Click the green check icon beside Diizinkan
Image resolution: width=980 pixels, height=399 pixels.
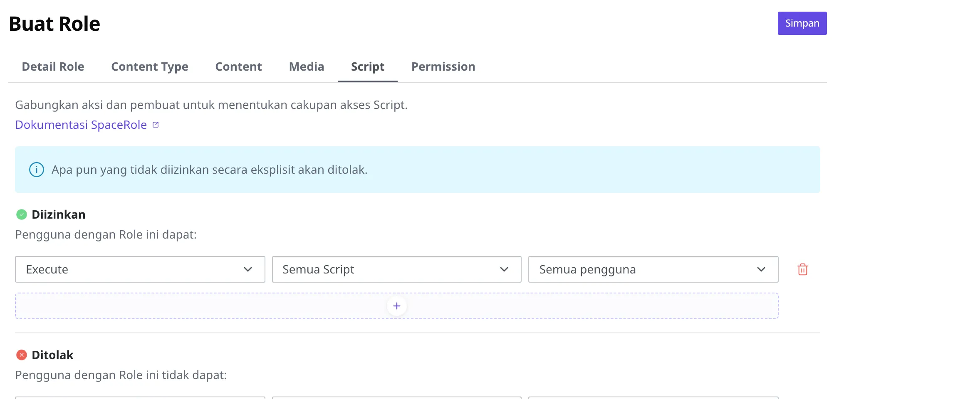pos(22,214)
